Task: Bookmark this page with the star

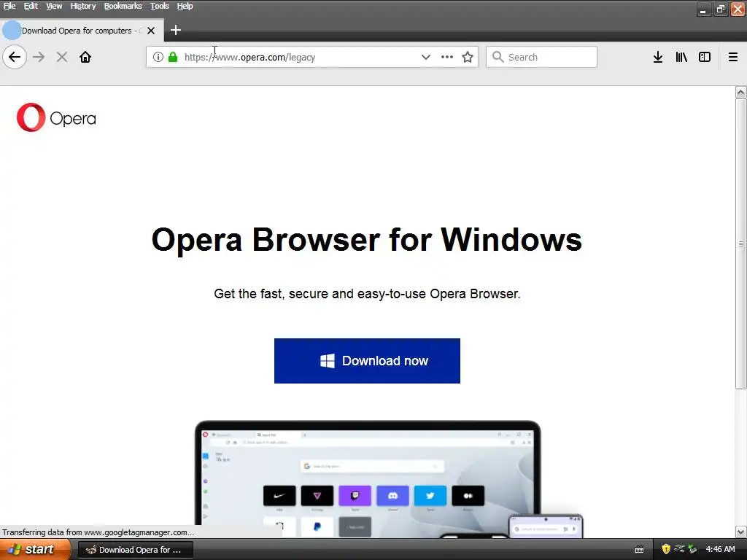Action: (468, 57)
